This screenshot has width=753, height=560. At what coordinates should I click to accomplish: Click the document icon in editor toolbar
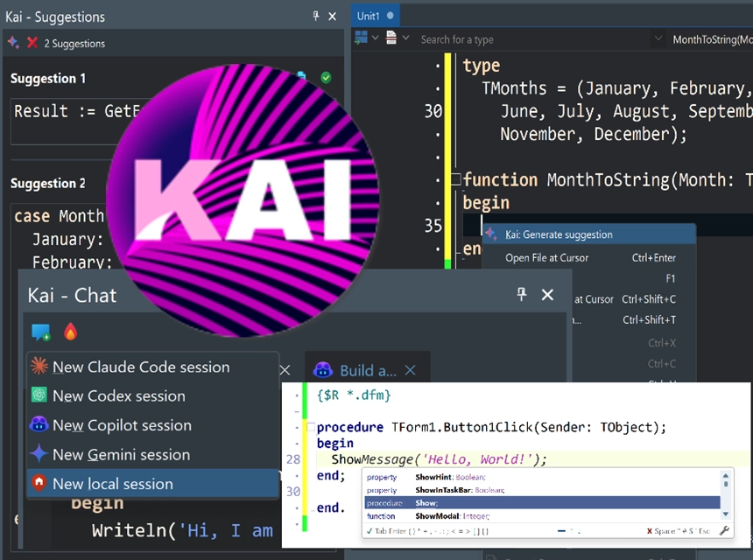pyautogui.click(x=391, y=38)
